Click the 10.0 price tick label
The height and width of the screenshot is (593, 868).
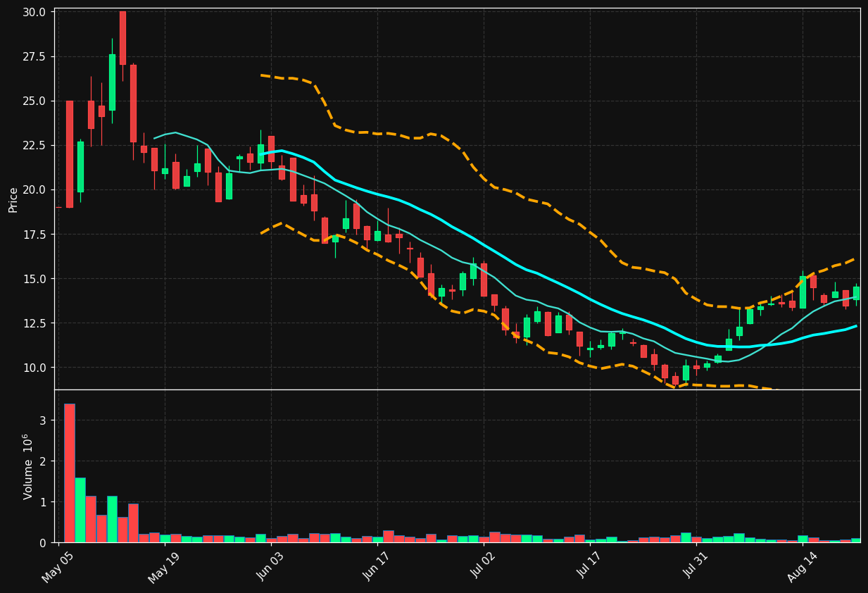click(34, 368)
